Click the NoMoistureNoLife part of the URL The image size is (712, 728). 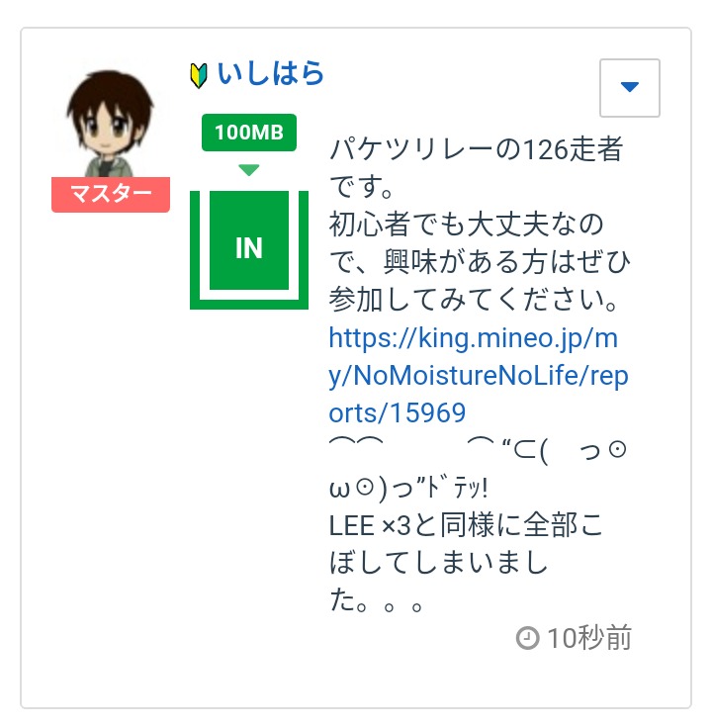466,375
